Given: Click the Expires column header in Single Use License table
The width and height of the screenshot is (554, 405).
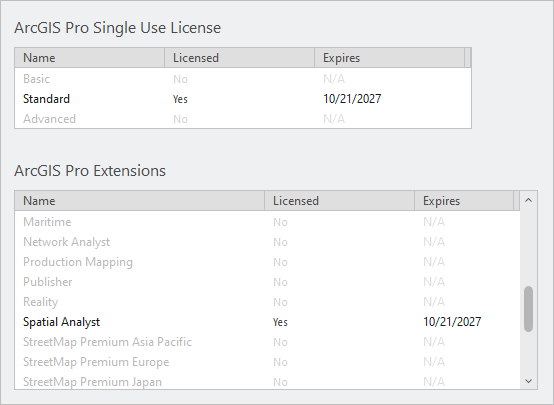Looking at the screenshot, I should [x=389, y=58].
